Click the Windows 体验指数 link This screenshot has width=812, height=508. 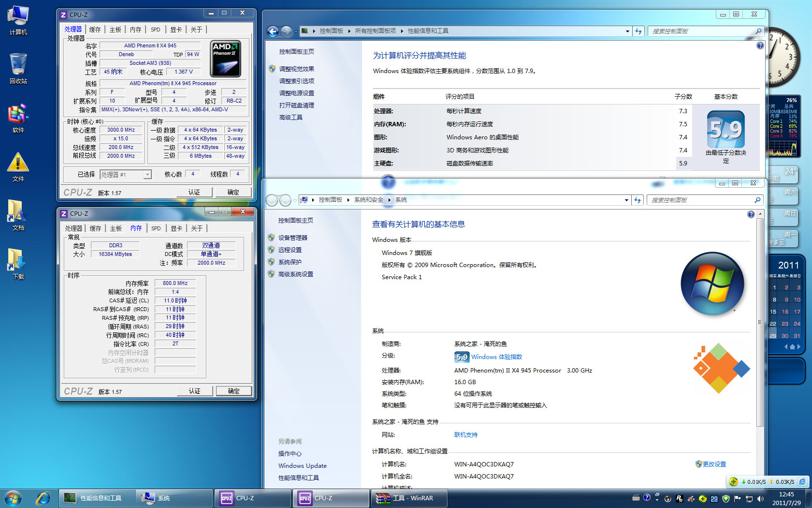(496, 357)
